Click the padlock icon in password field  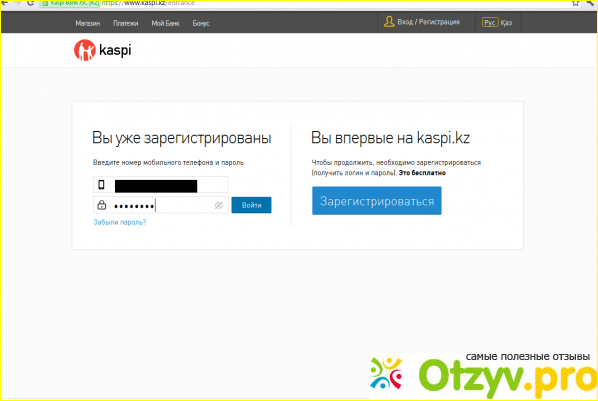pyautogui.click(x=101, y=205)
